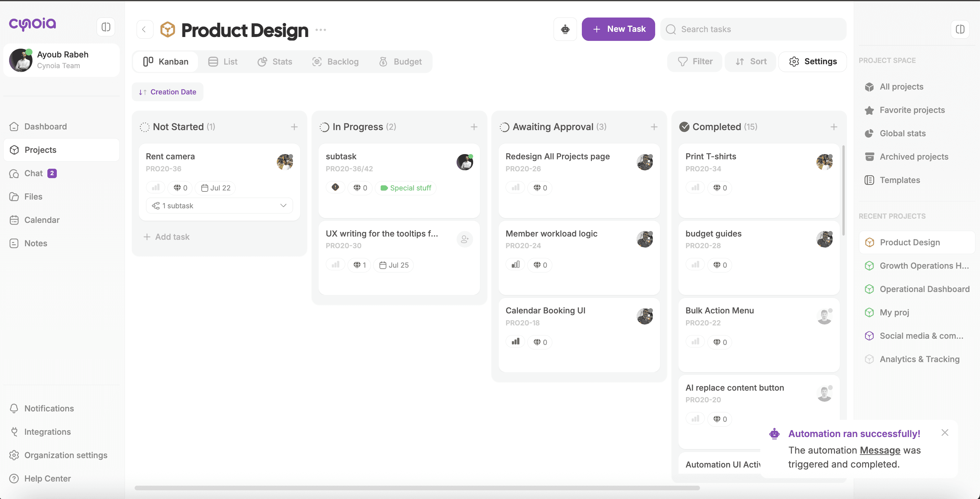Viewport: 980px width, 499px height.
Task: Assign member on UX writing task
Action: click(464, 239)
